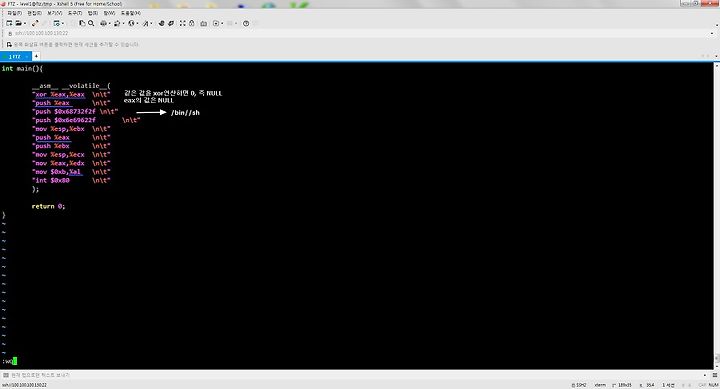
Task: Click the Font toolbar icon
Action: [x=146, y=23]
